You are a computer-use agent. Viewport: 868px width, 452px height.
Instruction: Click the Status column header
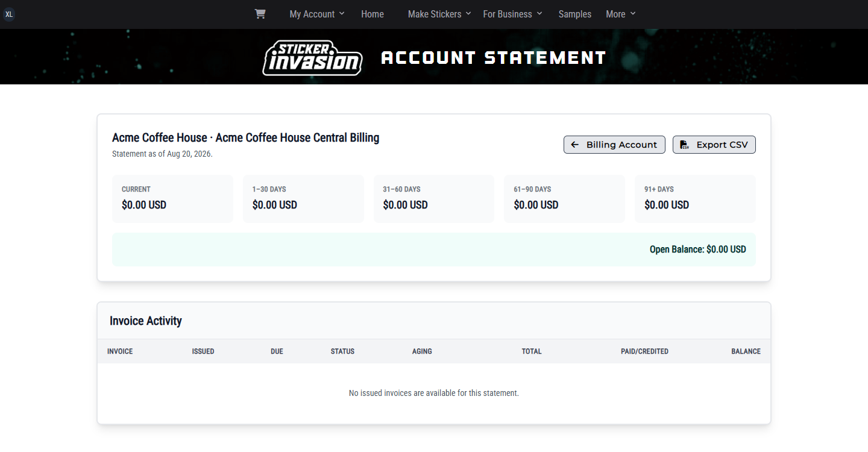coord(342,351)
